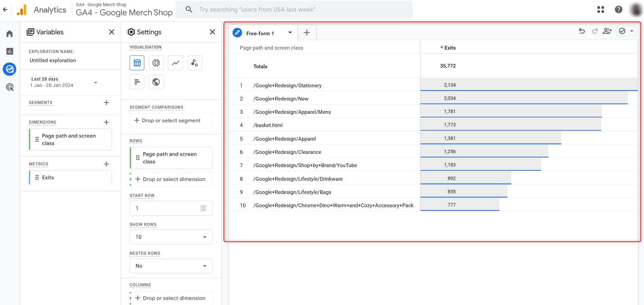Open the Advertising icon in left sidebar
Viewport: 644px width, 305px height.
(x=10, y=87)
